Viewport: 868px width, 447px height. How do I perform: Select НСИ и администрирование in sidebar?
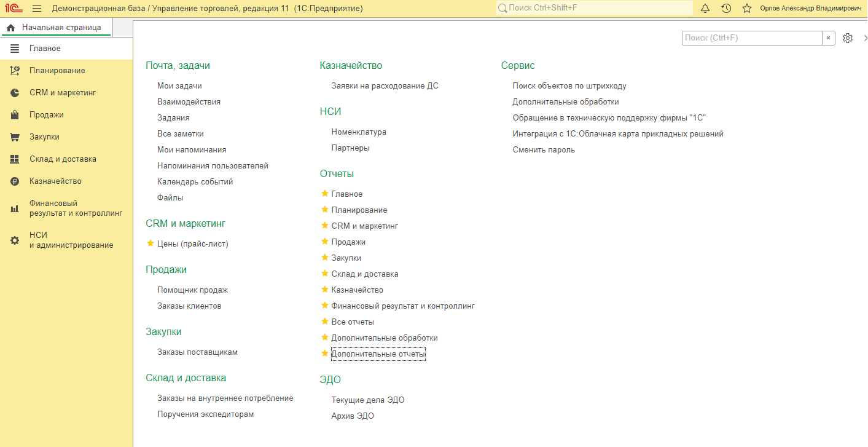tap(71, 240)
